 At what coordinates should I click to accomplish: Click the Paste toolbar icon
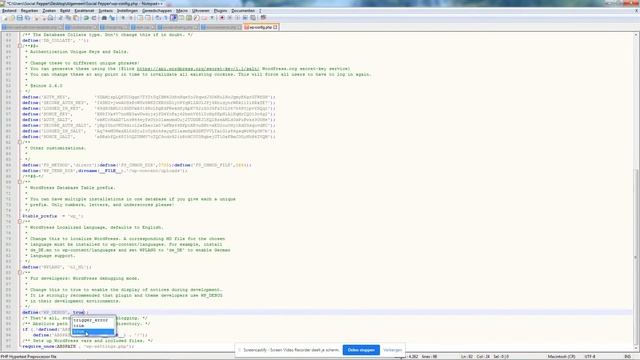point(76,18)
